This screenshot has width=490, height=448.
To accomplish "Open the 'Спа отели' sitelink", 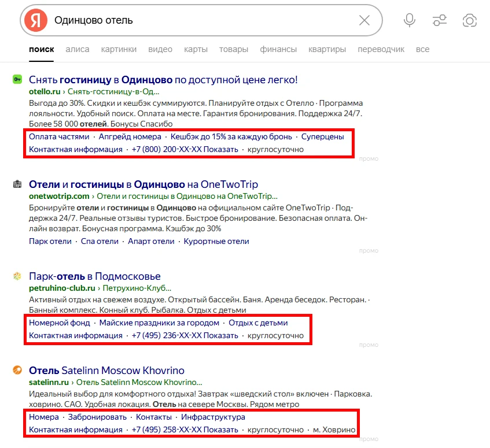I will tap(100, 241).
